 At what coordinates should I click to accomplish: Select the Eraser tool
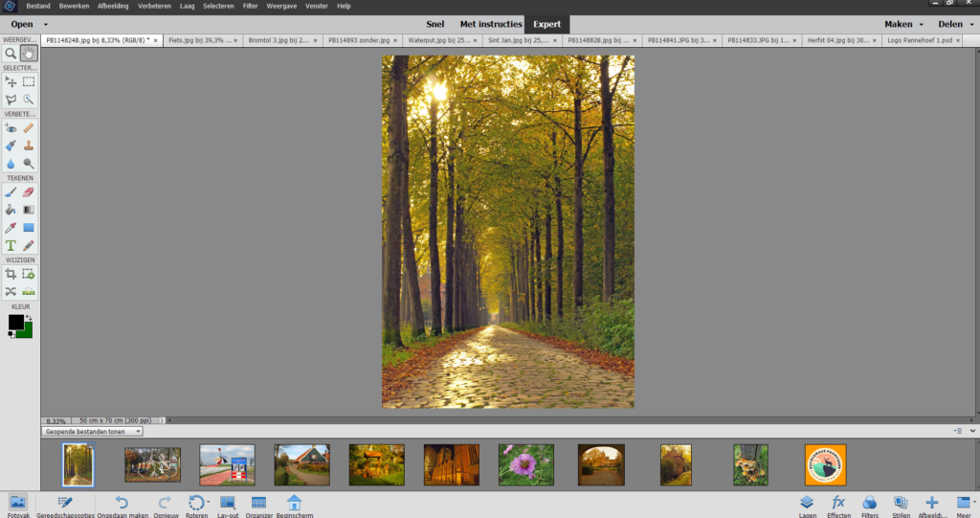coord(29,191)
